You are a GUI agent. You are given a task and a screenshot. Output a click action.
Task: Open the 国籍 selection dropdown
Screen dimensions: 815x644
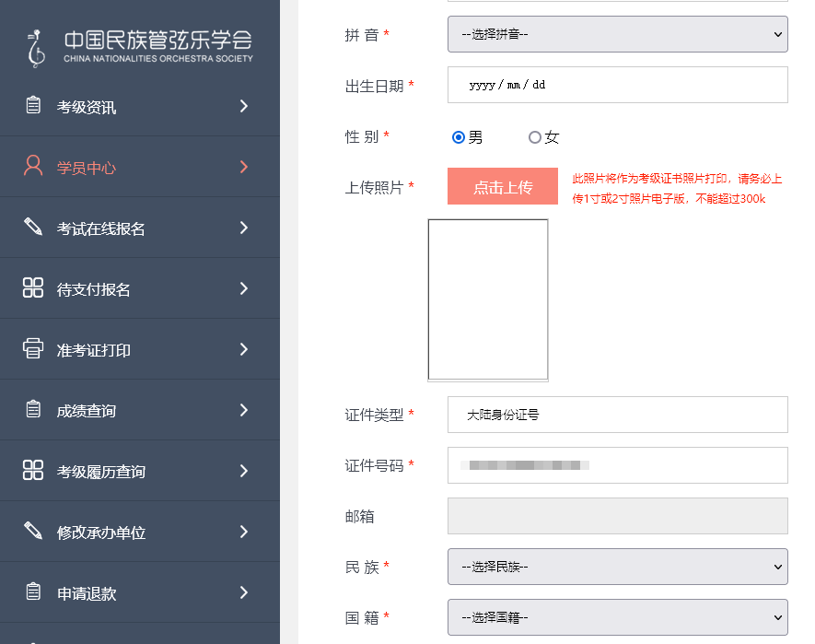click(x=616, y=617)
